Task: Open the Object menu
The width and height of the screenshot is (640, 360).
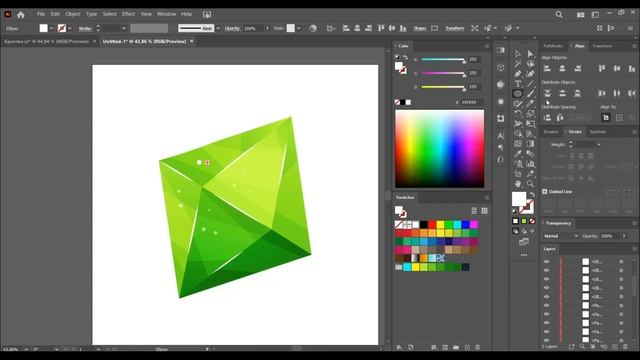Action: pos(73,14)
